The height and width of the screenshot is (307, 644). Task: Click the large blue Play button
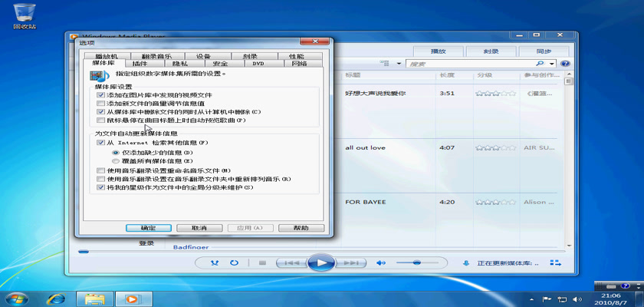322,263
